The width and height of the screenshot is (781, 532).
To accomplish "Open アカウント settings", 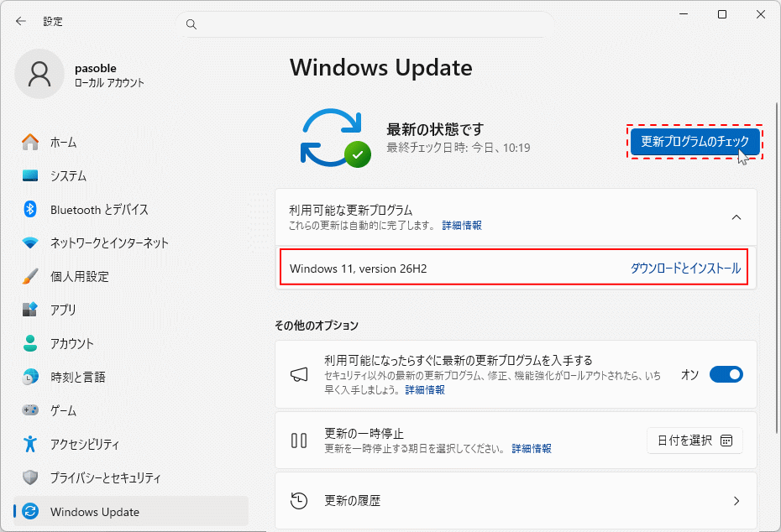I will [x=71, y=343].
